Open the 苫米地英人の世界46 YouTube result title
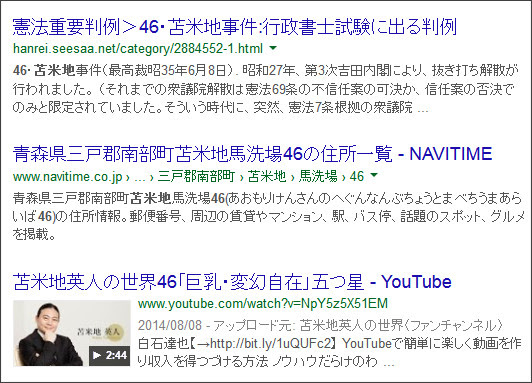Image resolution: width=532 pixels, height=383 pixels. point(232,282)
